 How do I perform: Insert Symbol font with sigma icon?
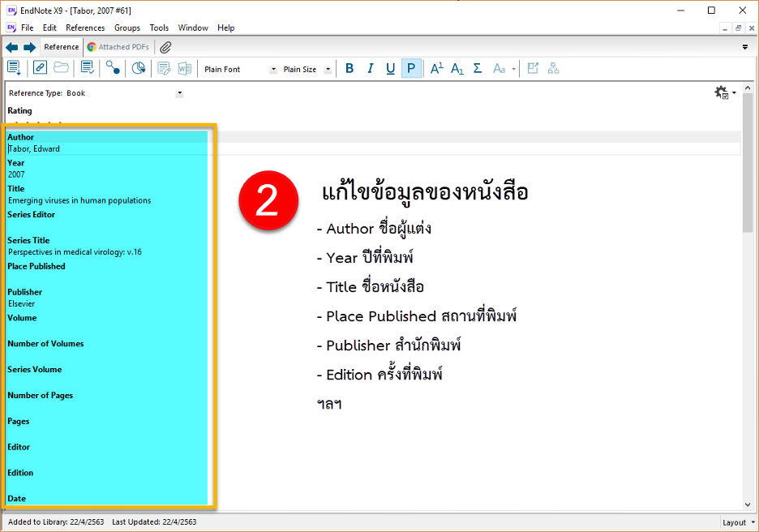(478, 69)
